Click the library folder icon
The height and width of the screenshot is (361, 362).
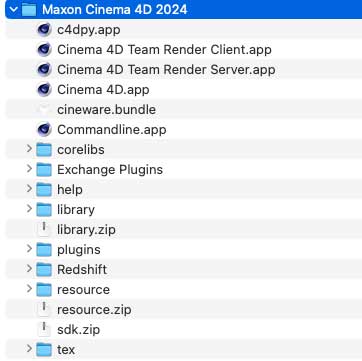(44, 210)
